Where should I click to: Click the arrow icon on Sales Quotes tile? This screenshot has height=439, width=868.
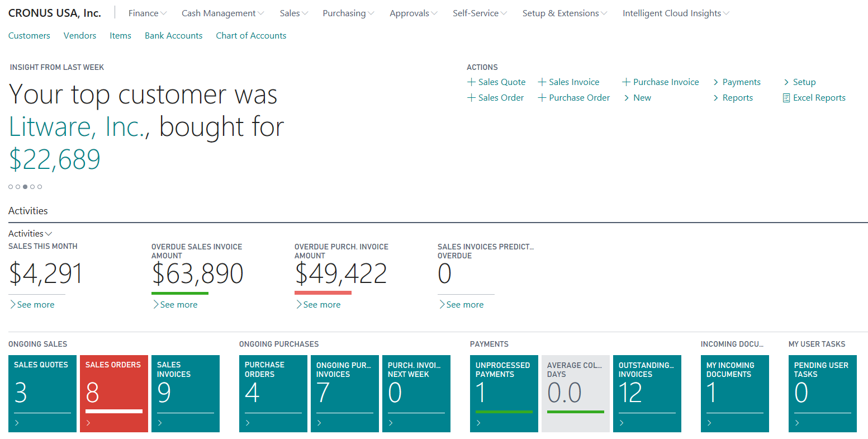click(17, 423)
